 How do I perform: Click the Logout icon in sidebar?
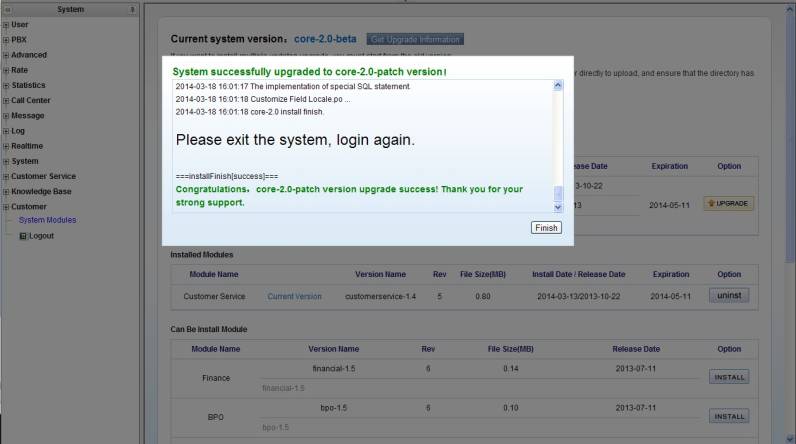[23, 236]
